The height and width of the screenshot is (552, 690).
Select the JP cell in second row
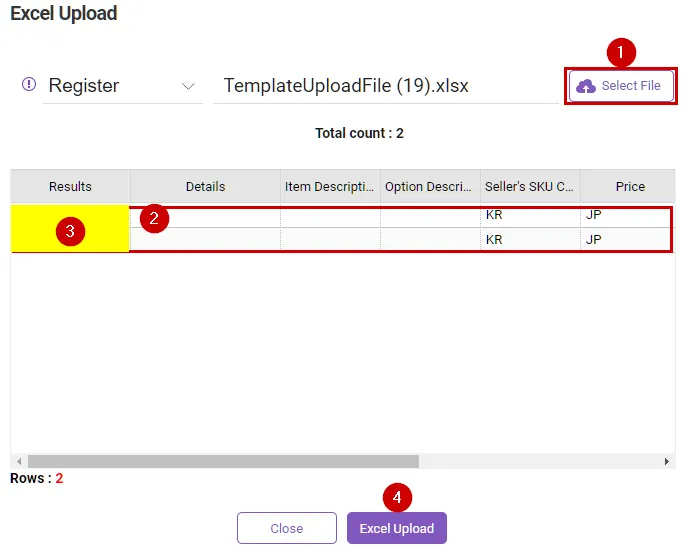(x=627, y=239)
